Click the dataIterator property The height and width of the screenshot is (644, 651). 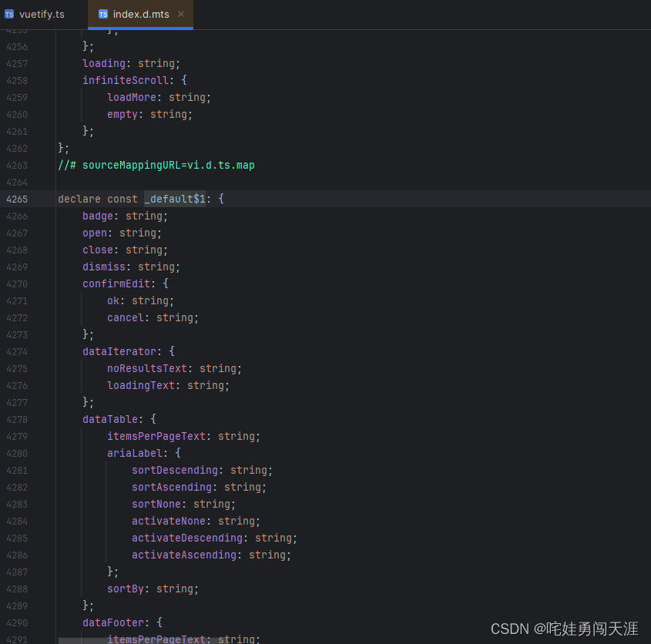[119, 351]
